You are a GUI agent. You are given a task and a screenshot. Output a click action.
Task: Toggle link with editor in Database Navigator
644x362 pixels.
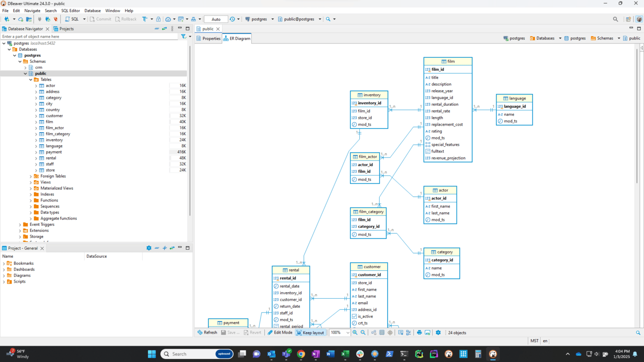164,29
